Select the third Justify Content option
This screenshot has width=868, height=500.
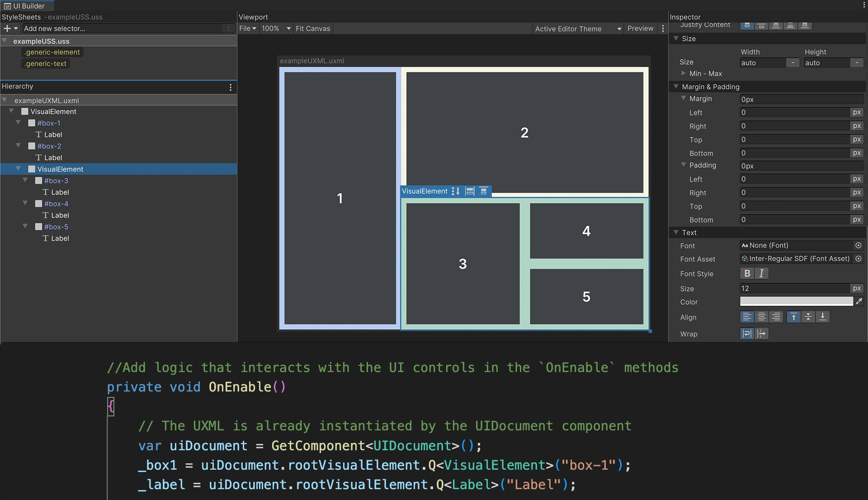coord(776,25)
